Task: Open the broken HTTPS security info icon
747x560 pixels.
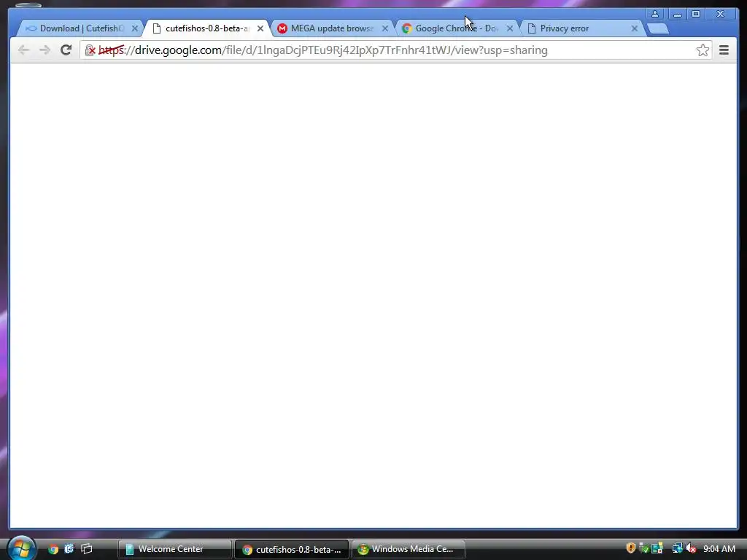Action: coord(90,50)
